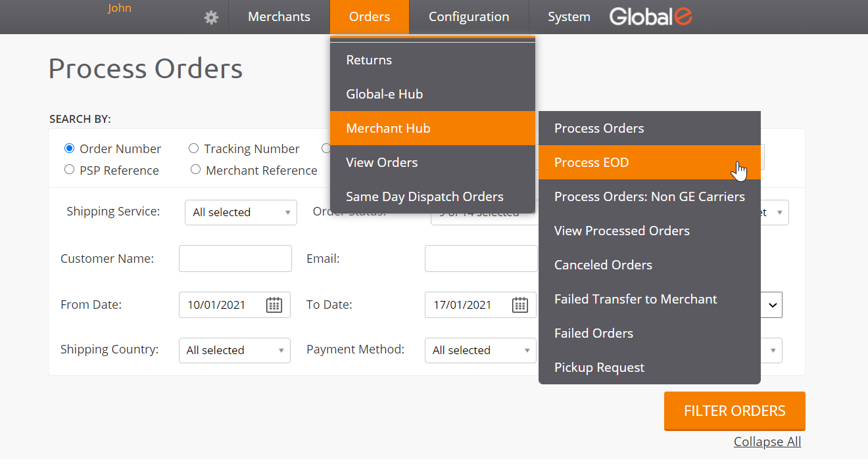Select the Tracking Number radio option

pyautogui.click(x=194, y=148)
